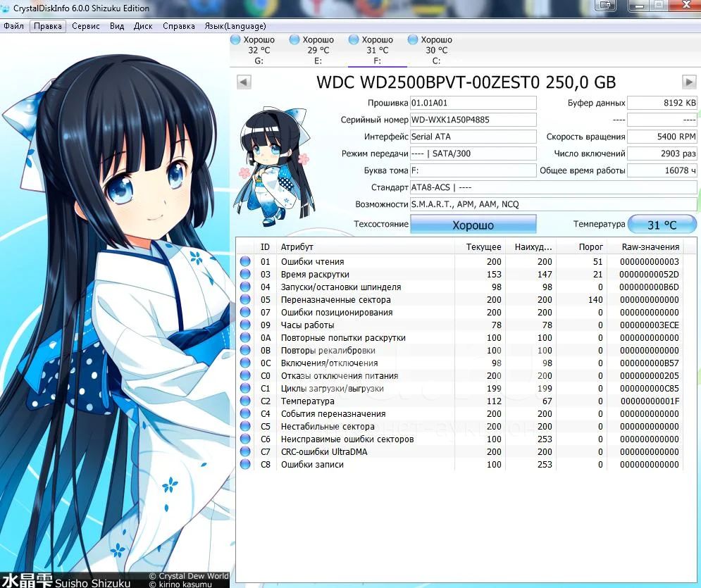
Task: Click the Хорошо health status button
Action: [x=473, y=225]
